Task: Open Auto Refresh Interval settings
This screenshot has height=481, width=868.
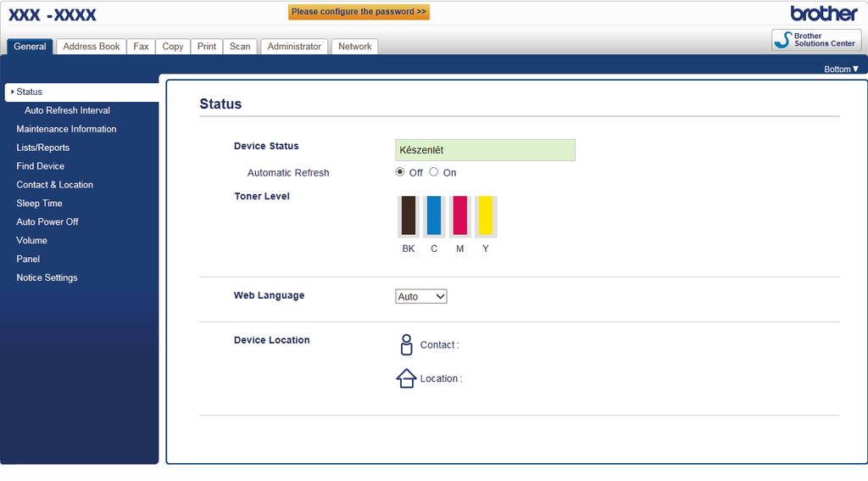Action: [67, 110]
